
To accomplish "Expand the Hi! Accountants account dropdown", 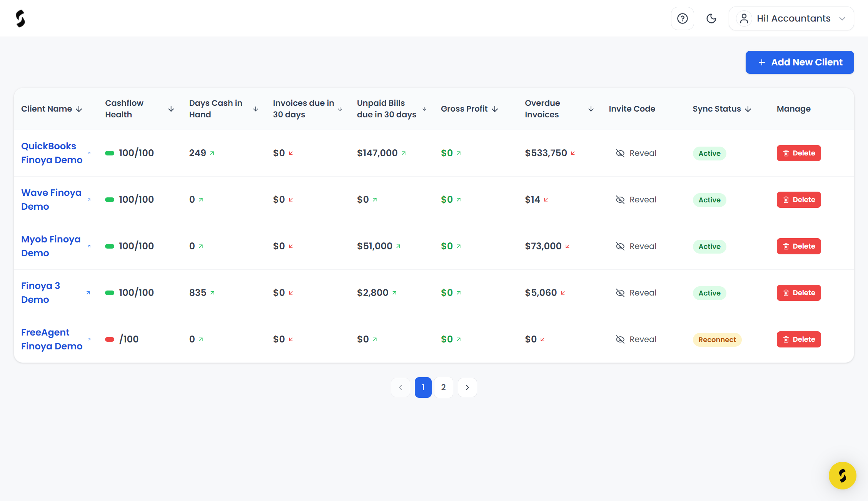I will pos(791,18).
